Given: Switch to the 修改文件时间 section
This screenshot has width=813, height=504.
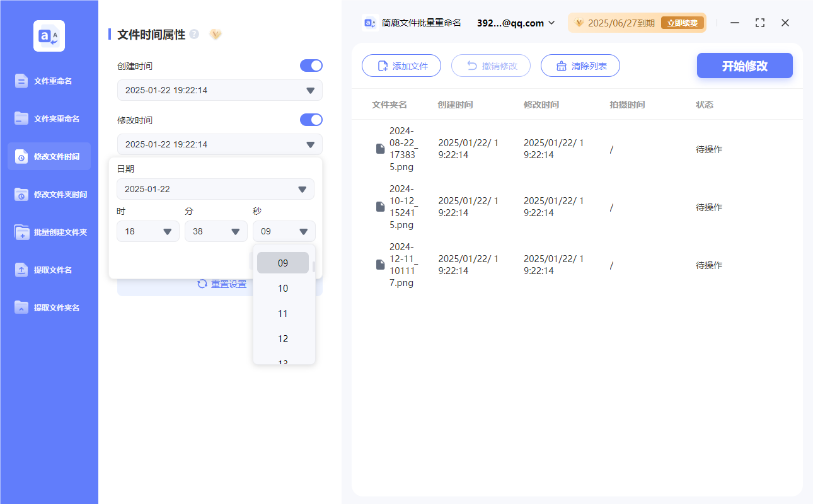Looking at the screenshot, I should 49,156.
